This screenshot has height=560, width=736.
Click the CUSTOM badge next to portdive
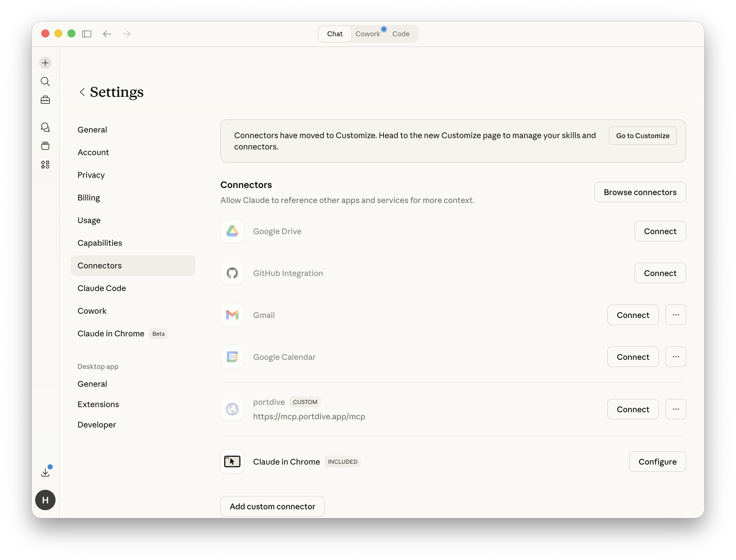(305, 402)
